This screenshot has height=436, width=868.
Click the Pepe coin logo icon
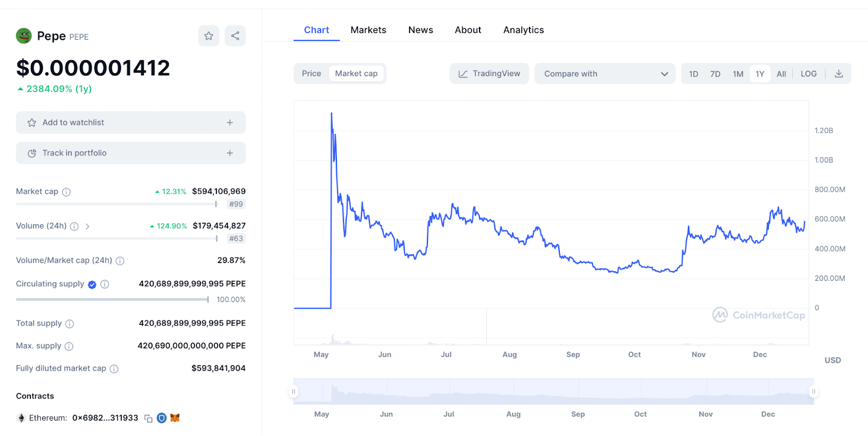click(24, 36)
